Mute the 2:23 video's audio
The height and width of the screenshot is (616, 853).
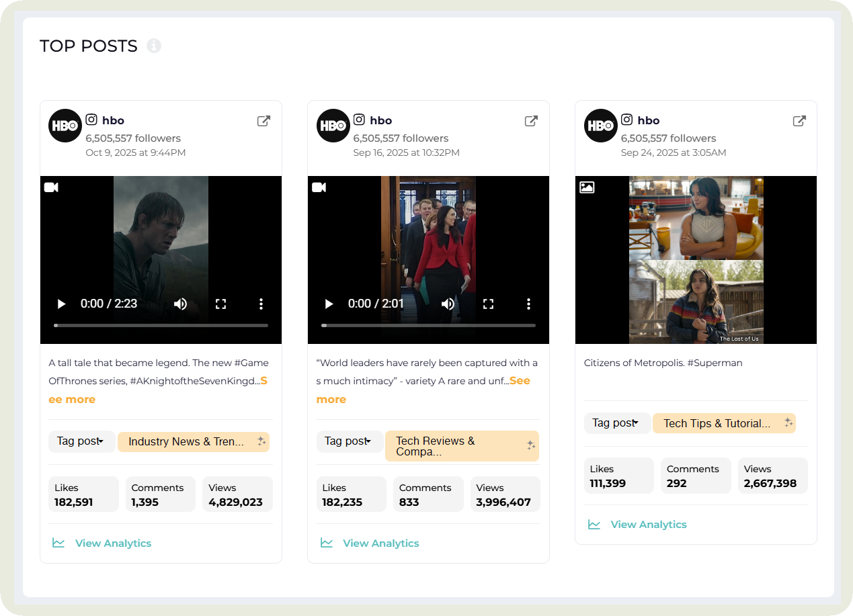pyautogui.click(x=180, y=304)
